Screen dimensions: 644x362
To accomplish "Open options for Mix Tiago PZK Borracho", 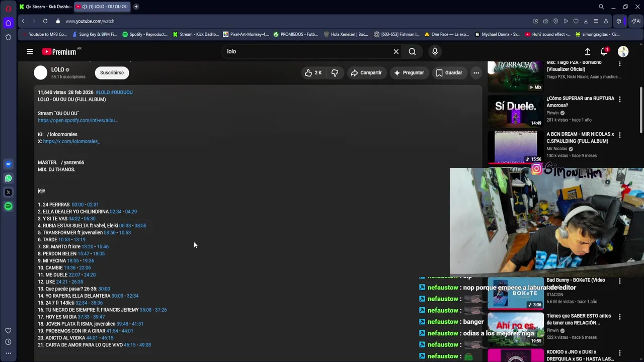I will (x=620, y=63).
